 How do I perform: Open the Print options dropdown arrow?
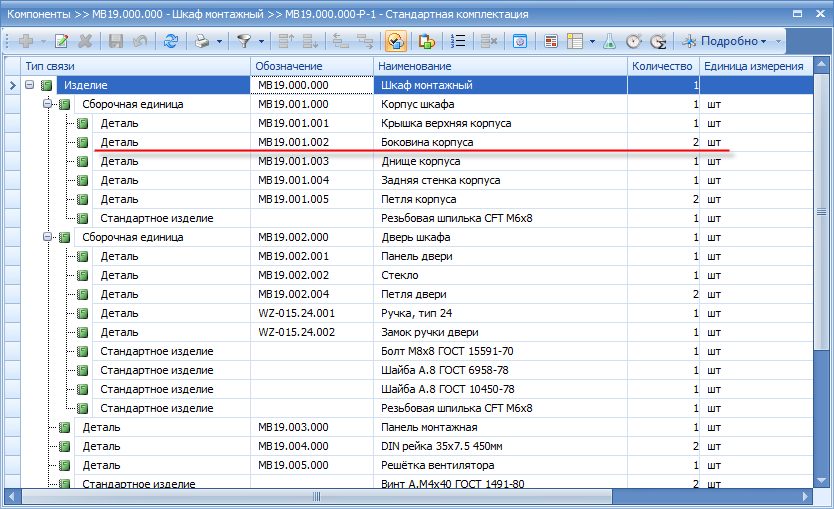pyautogui.click(x=219, y=41)
